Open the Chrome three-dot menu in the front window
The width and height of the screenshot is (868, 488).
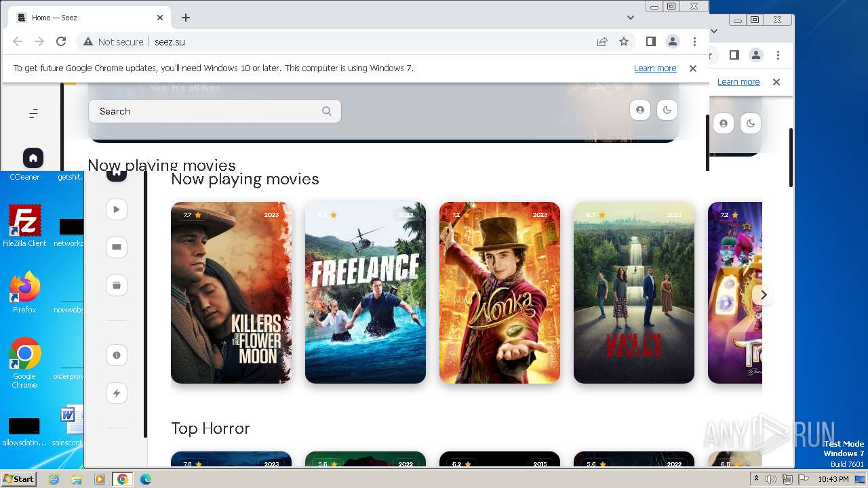coord(694,41)
